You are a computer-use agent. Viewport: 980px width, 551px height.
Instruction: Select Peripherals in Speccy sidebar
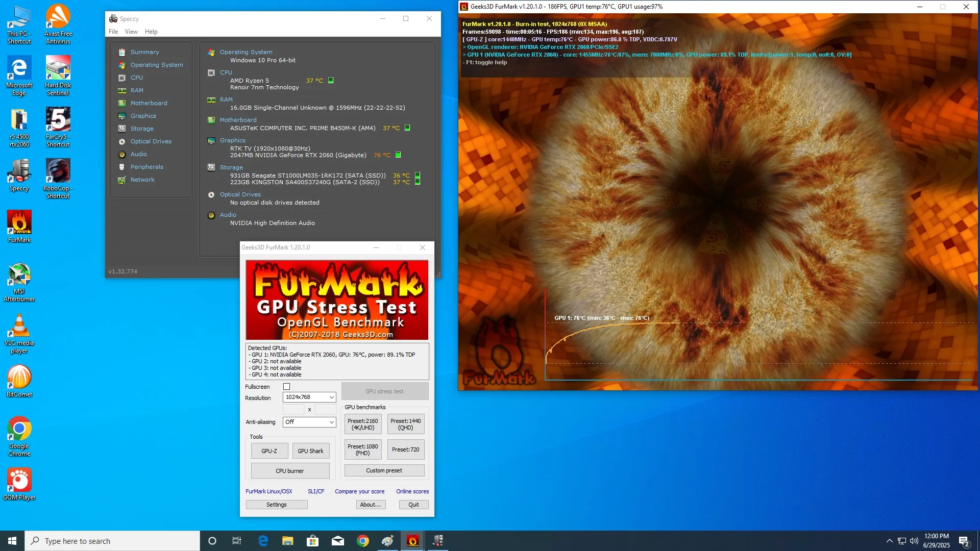point(146,167)
